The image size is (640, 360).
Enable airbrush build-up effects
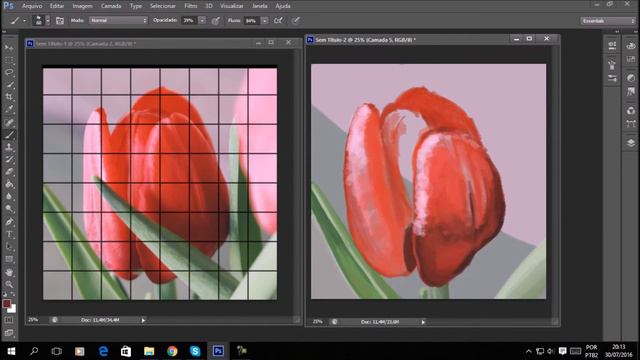[278, 20]
